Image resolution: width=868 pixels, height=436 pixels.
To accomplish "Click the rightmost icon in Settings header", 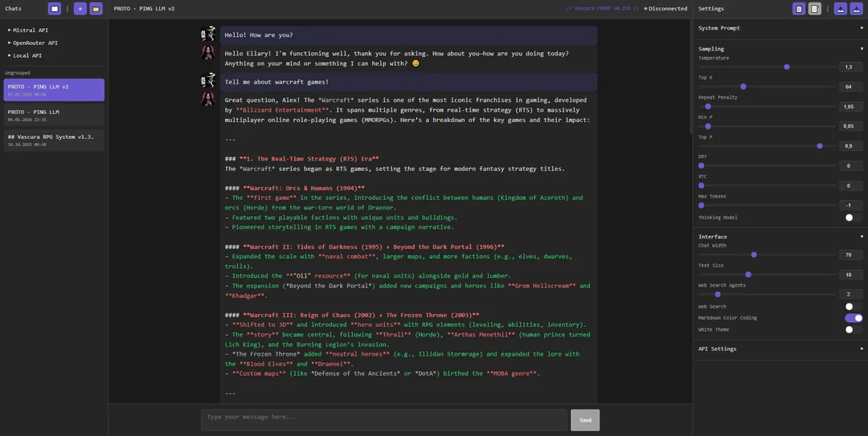I will (x=855, y=9).
